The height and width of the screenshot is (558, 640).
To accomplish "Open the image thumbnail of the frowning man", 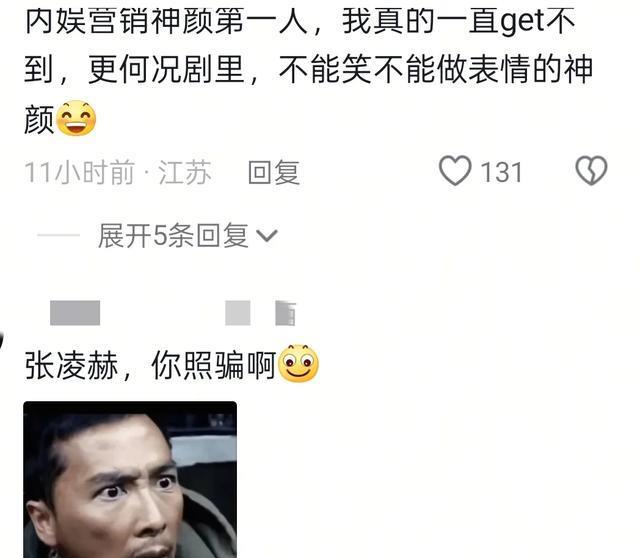I will click(130, 480).
